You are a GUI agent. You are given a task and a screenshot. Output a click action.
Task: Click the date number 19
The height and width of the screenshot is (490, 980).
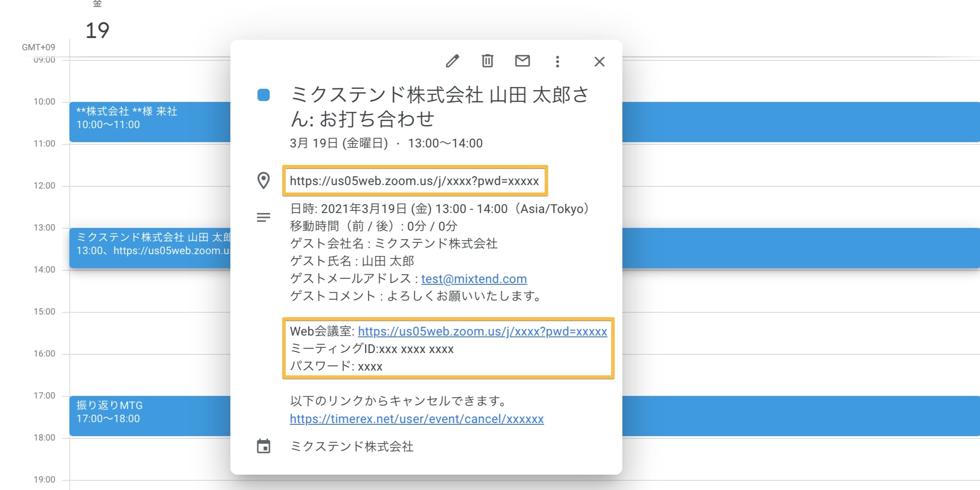(97, 31)
